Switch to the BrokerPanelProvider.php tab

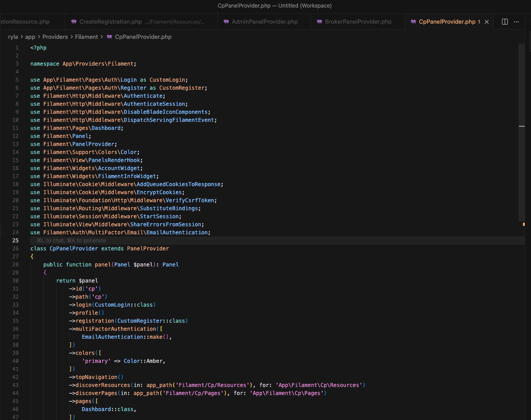click(x=357, y=22)
